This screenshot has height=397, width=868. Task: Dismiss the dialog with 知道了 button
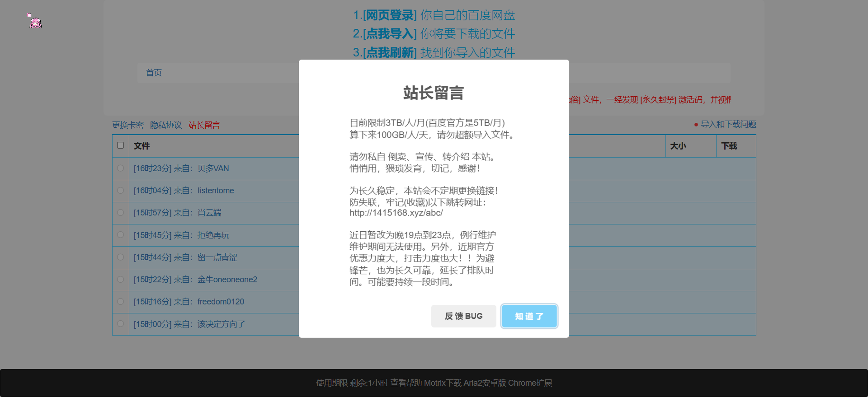click(x=529, y=316)
